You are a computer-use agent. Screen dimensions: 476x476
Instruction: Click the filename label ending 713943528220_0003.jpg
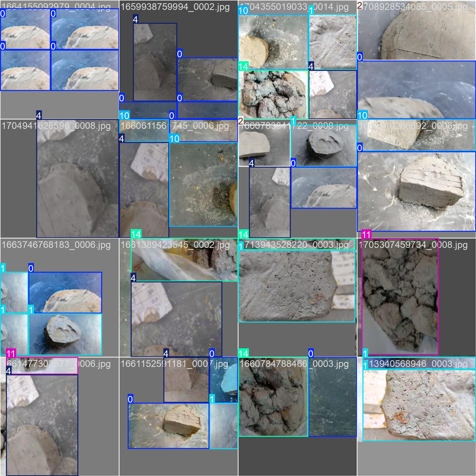coord(297,245)
